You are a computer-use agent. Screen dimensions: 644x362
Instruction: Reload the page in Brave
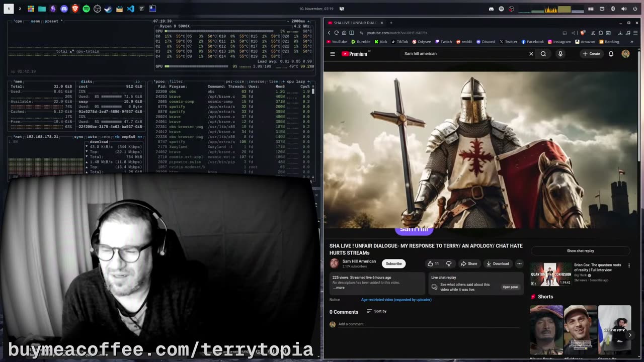[x=337, y=33]
